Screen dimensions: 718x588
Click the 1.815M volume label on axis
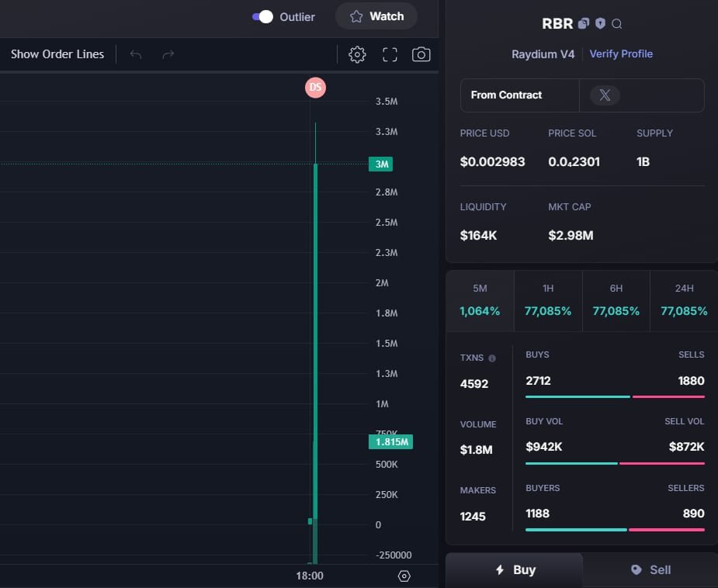click(x=390, y=442)
